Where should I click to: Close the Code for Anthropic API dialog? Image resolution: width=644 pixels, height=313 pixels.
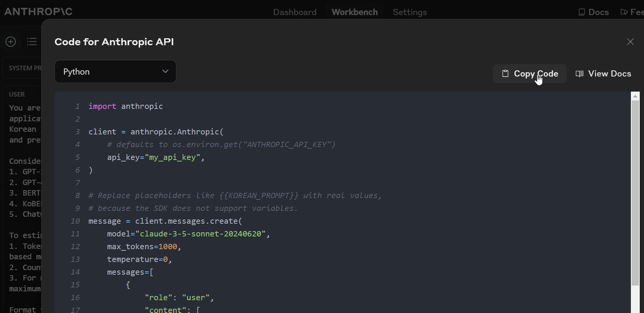pyautogui.click(x=630, y=42)
